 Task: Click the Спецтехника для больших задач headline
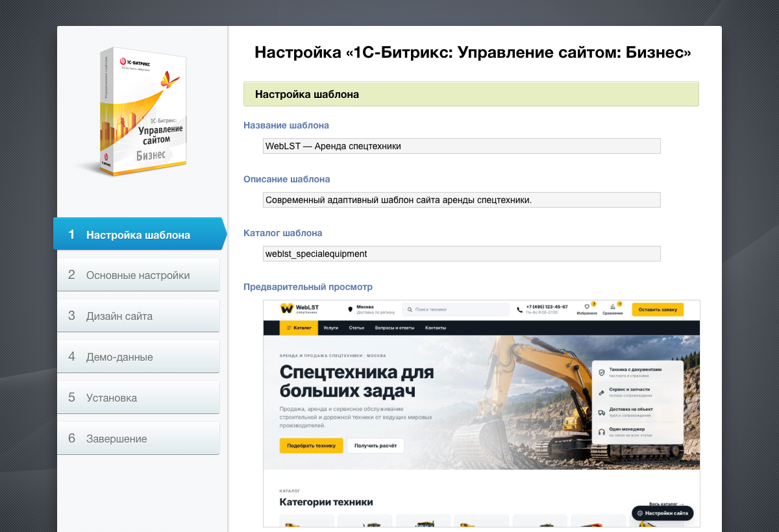click(x=357, y=382)
